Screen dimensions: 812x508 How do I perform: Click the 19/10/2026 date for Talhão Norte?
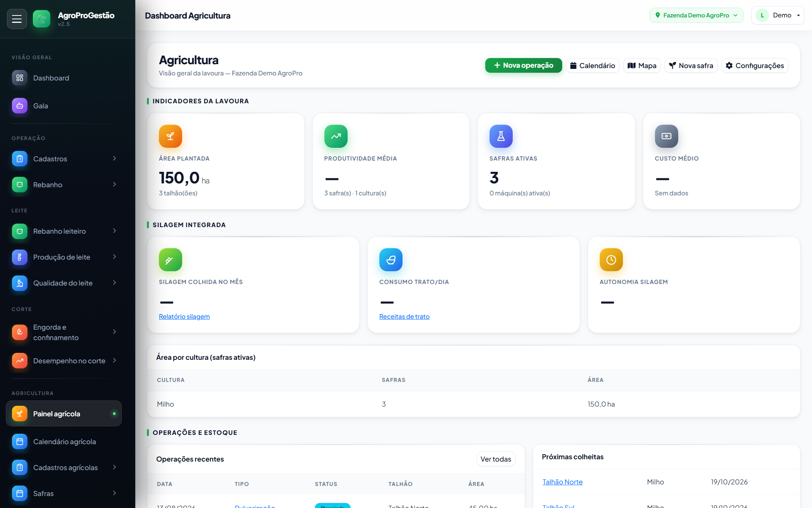[729, 482]
